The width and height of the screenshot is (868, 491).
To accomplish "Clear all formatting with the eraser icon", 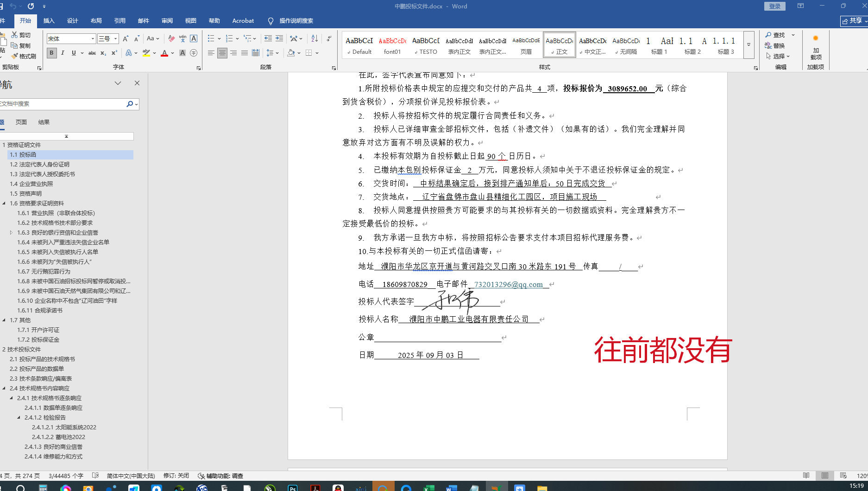I will [x=171, y=38].
